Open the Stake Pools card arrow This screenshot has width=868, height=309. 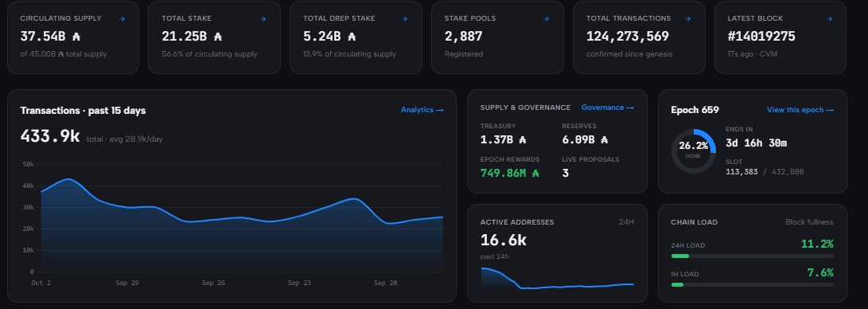point(547,19)
